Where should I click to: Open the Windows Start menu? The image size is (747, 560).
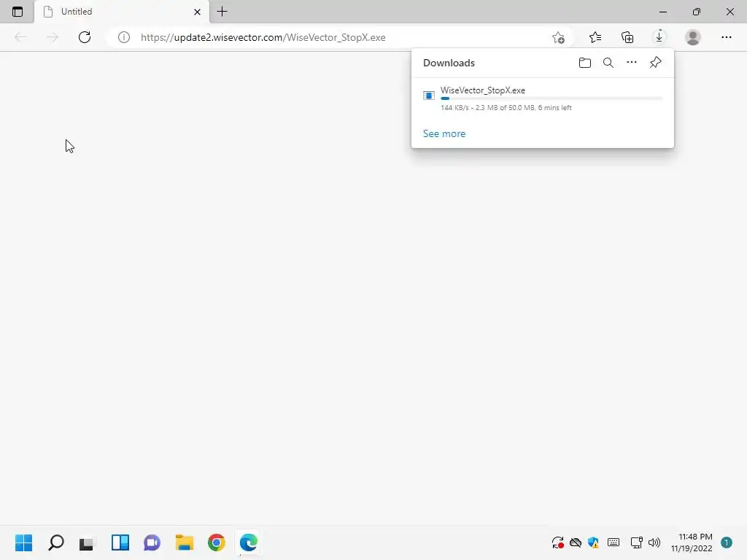23,542
